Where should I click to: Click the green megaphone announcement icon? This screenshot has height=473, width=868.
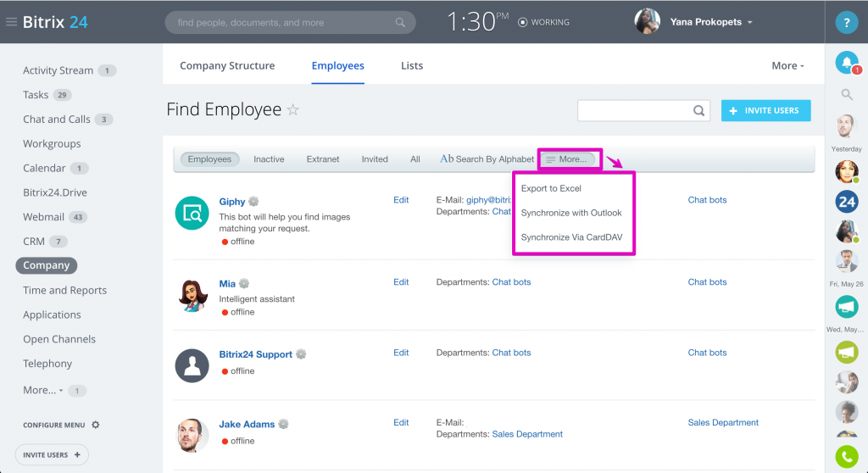847,353
